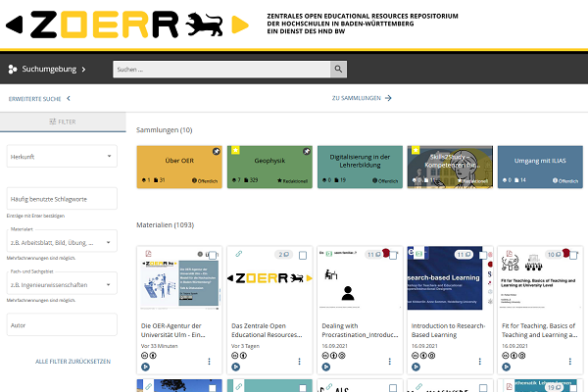Select checkbox on Das Zentrale Open Educational Resources card

(x=302, y=255)
